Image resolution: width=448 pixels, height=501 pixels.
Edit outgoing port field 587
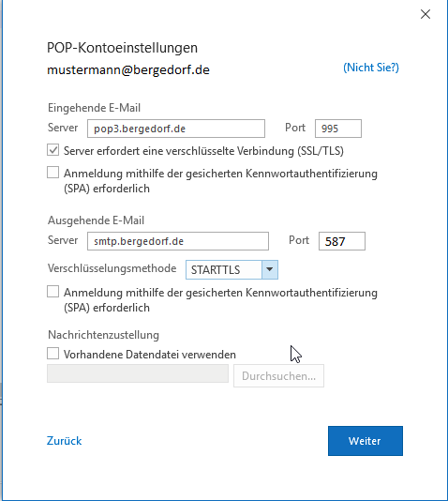[342, 241]
